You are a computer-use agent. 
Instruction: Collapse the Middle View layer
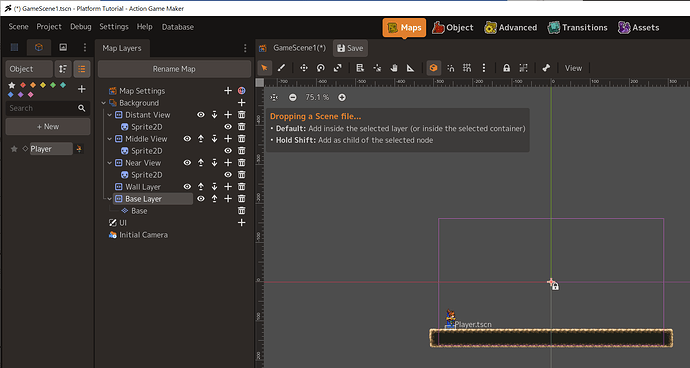[x=110, y=139]
